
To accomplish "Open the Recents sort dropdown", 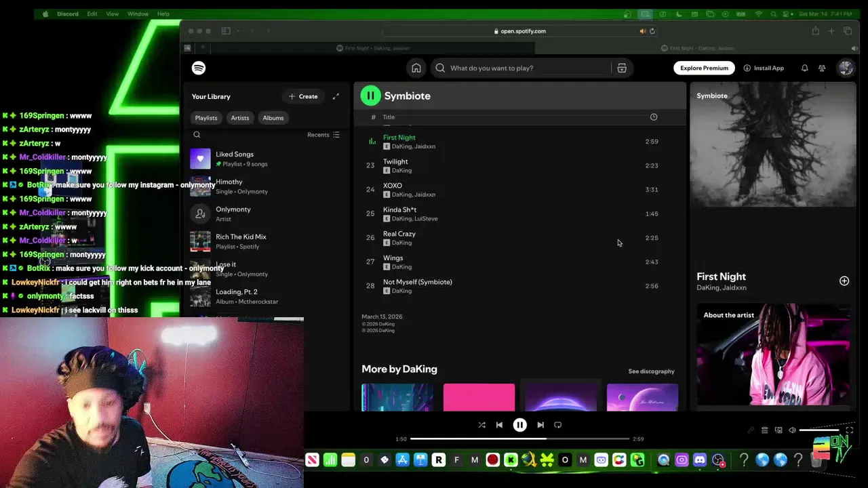I will coord(323,135).
